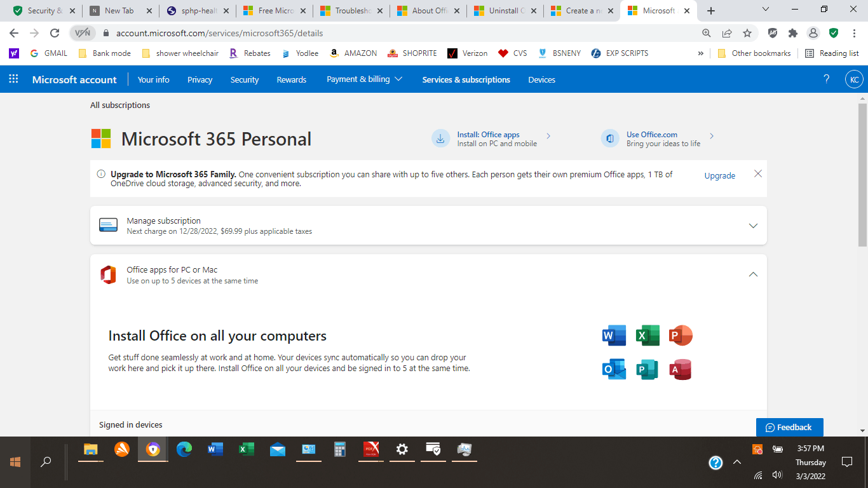Open a new browser tab

tap(711, 11)
